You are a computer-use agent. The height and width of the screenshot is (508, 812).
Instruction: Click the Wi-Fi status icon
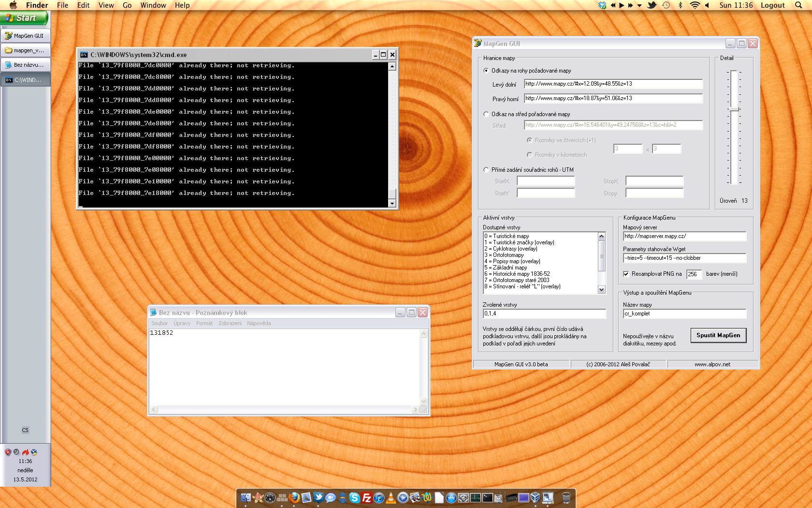pyautogui.click(x=695, y=5)
